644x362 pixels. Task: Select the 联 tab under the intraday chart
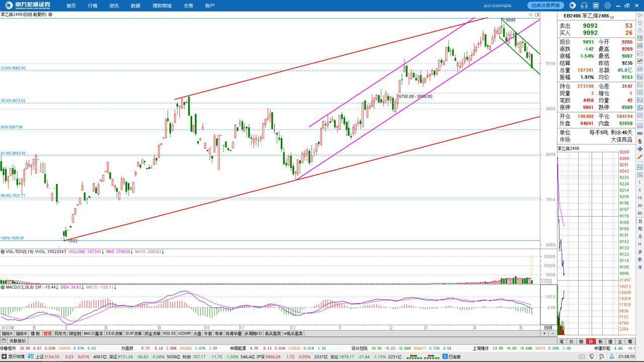tap(601, 341)
